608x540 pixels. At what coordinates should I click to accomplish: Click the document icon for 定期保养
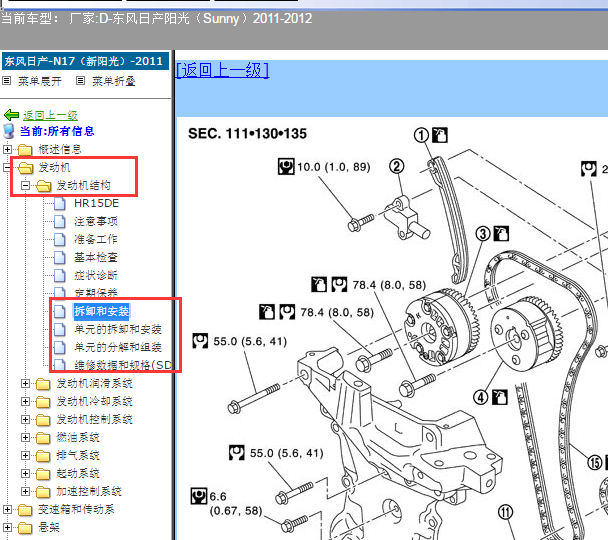pos(59,292)
